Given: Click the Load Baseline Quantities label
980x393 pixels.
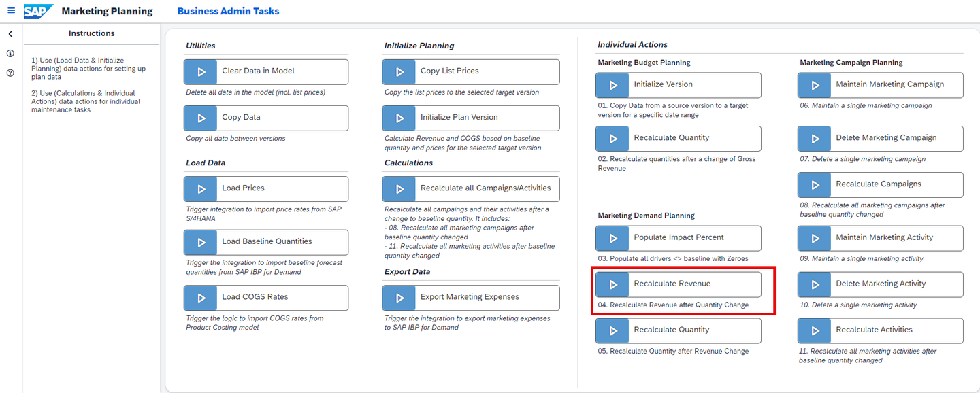Looking at the screenshot, I should click(267, 241).
